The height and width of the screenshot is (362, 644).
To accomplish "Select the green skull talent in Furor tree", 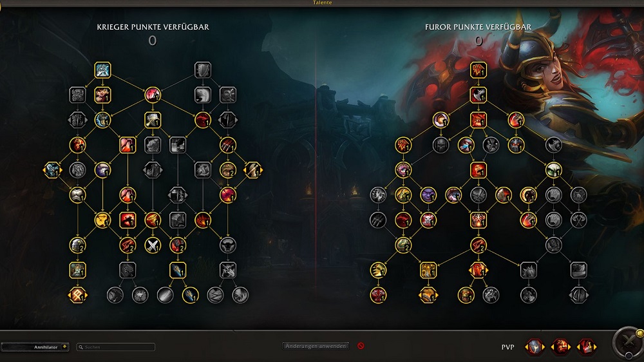I will pyautogui.click(x=553, y=170).
